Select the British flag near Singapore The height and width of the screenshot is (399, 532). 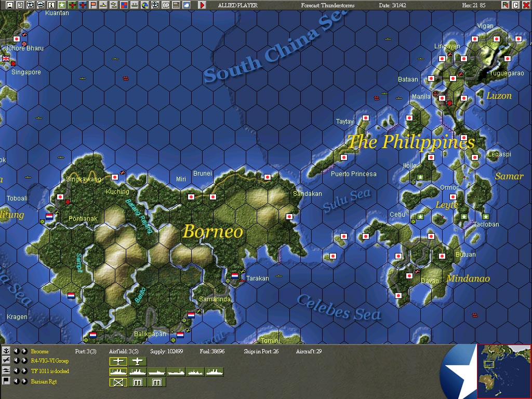(x=6, y=58)
